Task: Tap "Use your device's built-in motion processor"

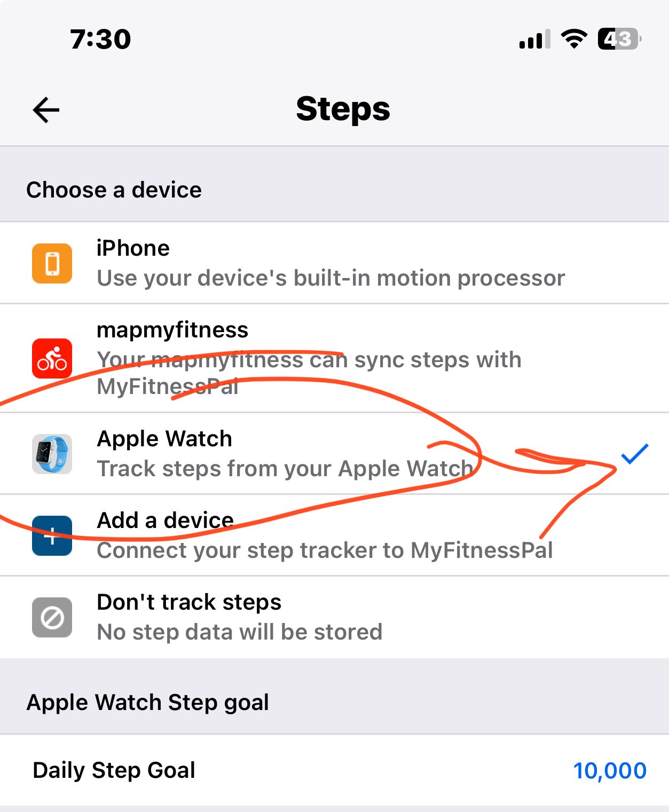Action: (x=330, y=278)
